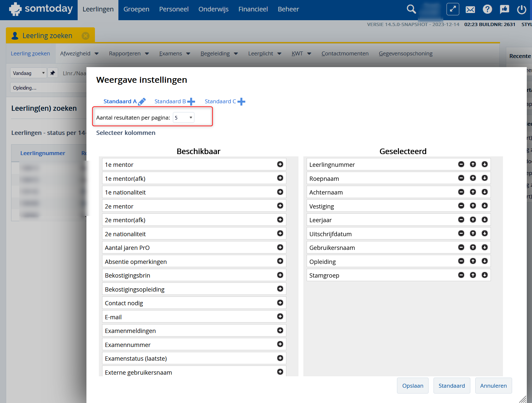The image size is (532, 403).
Task: Open the Personeel main menu
Action: pos(174,9)
